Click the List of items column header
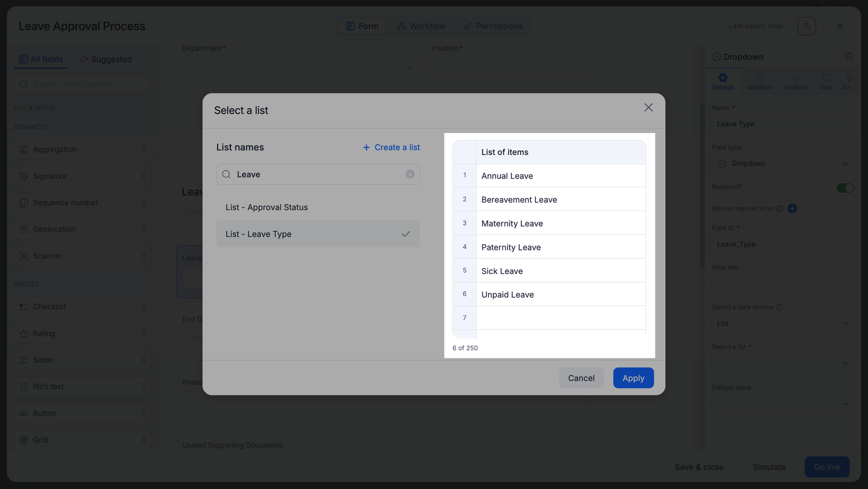The image size is (868, 489). 561,152
